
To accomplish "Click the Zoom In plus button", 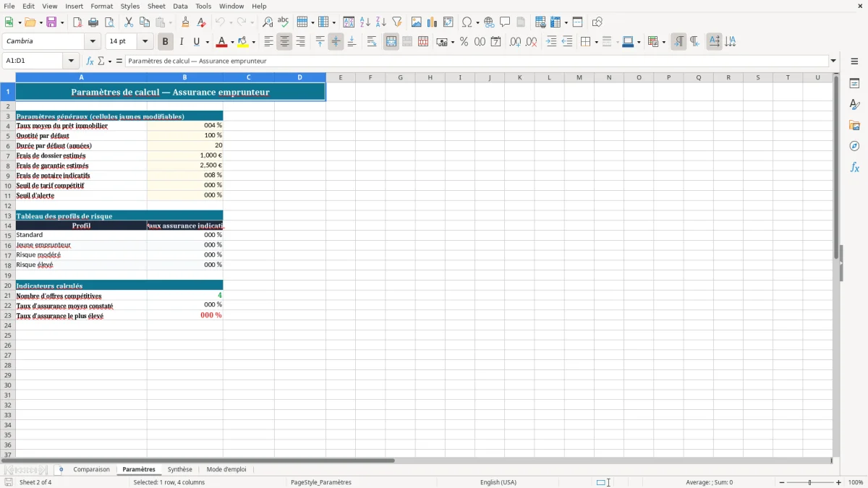I will [x=839, y=482].
